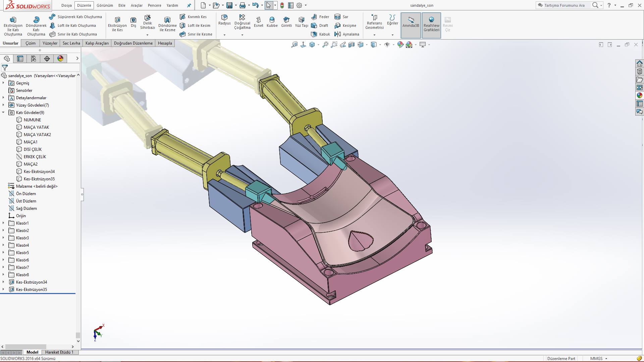This screenshot has height=362, width=644.
Task: Select the NUMUNE solid body
Action: 32,120
